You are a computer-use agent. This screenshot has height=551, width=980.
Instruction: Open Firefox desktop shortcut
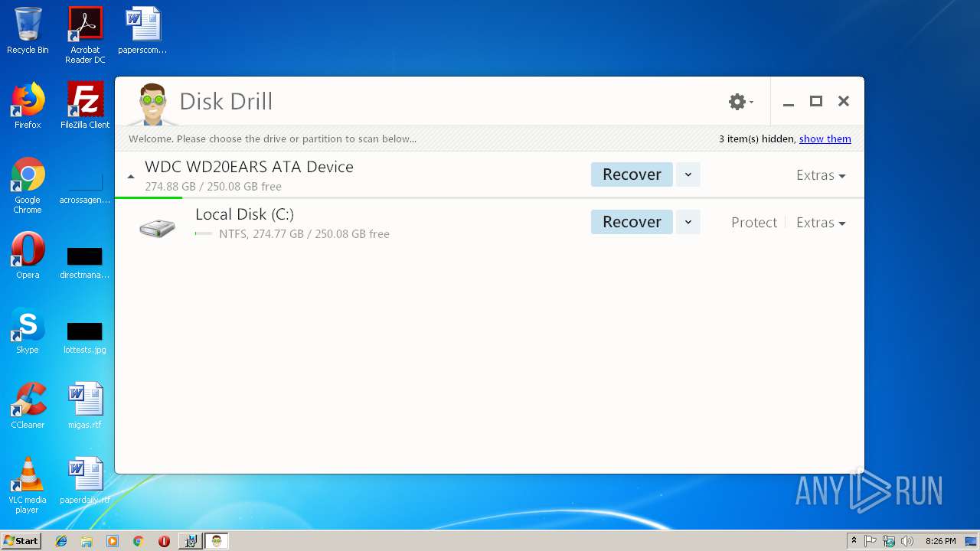pyautogui.click(x=28, y=106)
